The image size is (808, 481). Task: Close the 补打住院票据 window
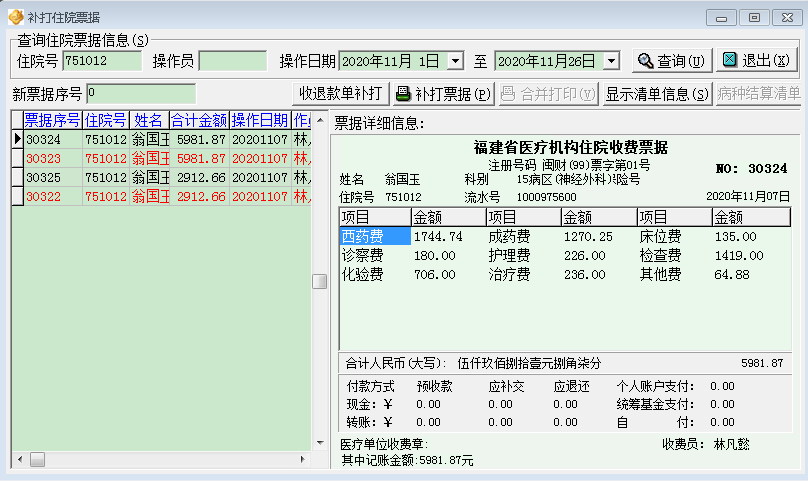pos(787,18)
